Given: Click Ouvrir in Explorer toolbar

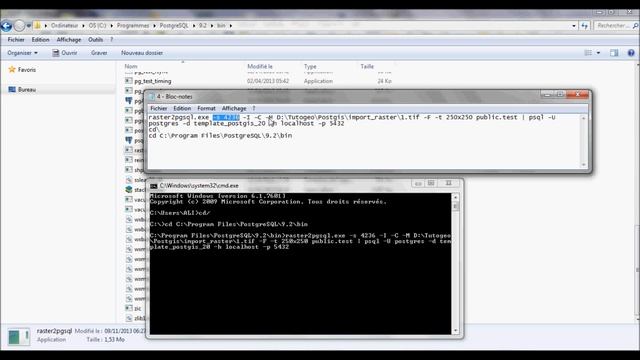Looking at the screenshot, I should click(65, 53).
